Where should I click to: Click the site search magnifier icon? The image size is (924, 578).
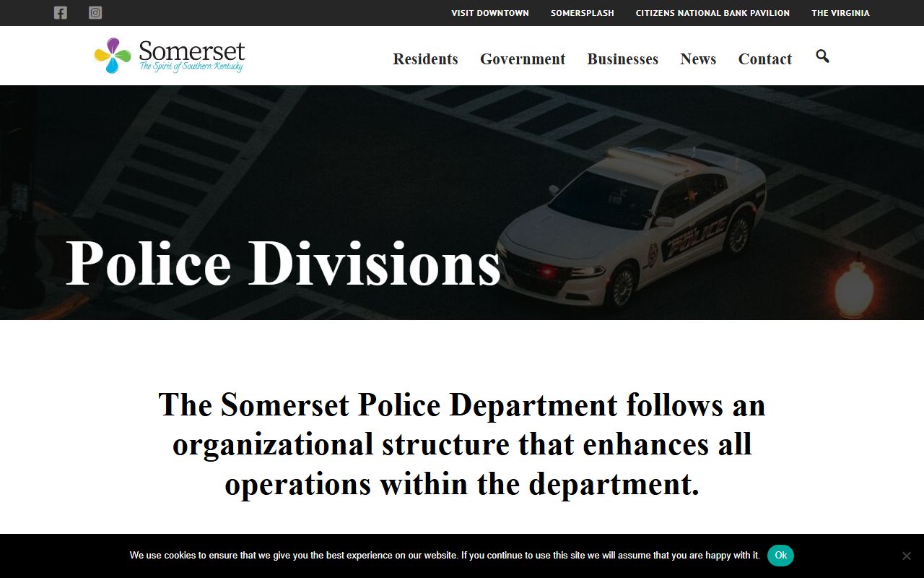coord(822,56)
